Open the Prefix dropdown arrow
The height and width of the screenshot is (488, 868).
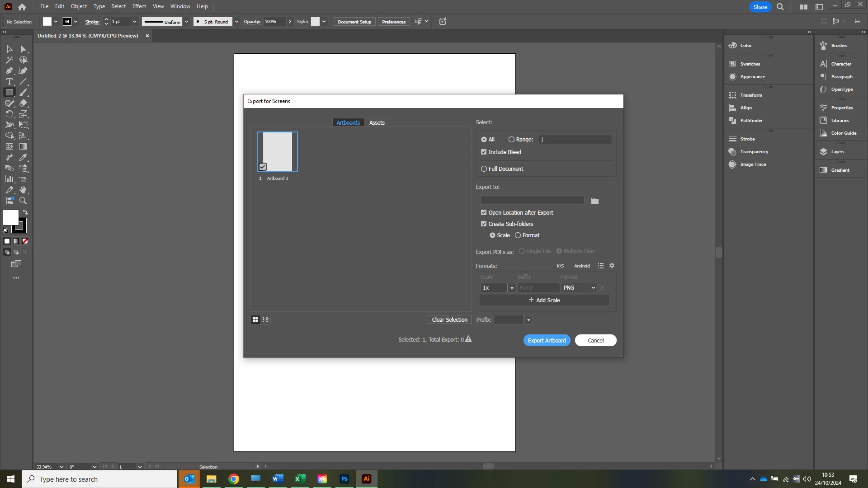pyautogui.click(x=528, y=320)
